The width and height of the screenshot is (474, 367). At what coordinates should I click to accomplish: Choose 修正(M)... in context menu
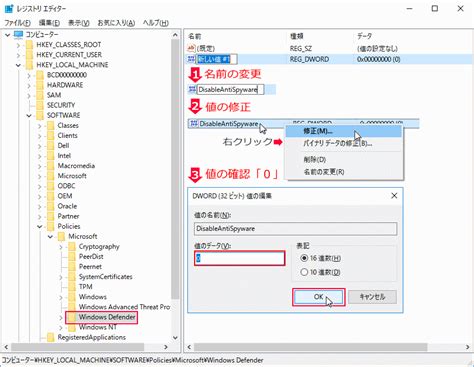pyautogui.click(x=344, y=131)
